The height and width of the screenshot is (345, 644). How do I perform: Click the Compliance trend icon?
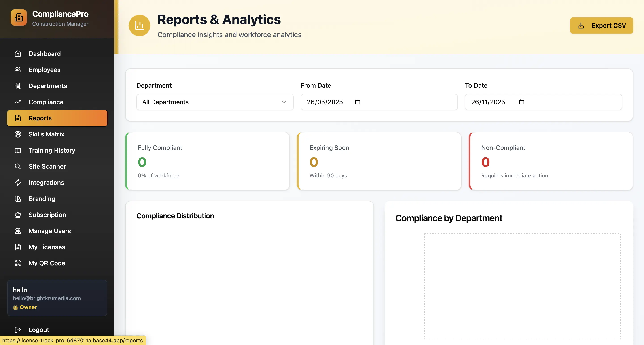click(x=18, y=102)
